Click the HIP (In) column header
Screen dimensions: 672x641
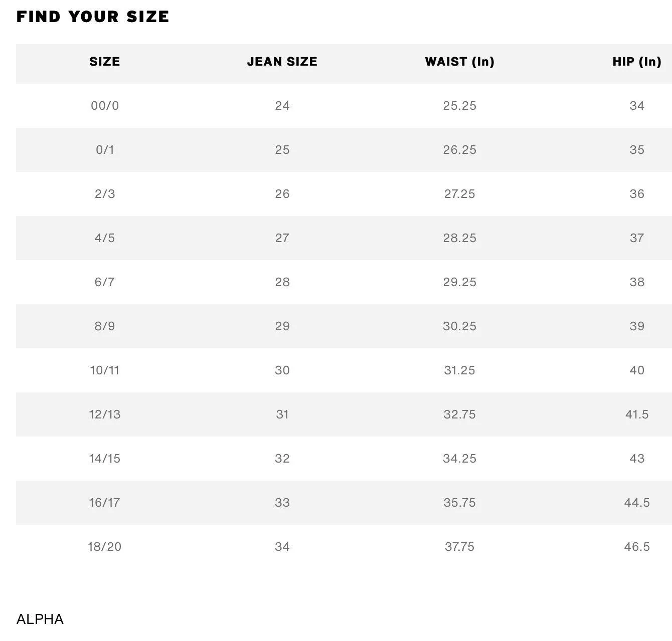coord(636,62)
